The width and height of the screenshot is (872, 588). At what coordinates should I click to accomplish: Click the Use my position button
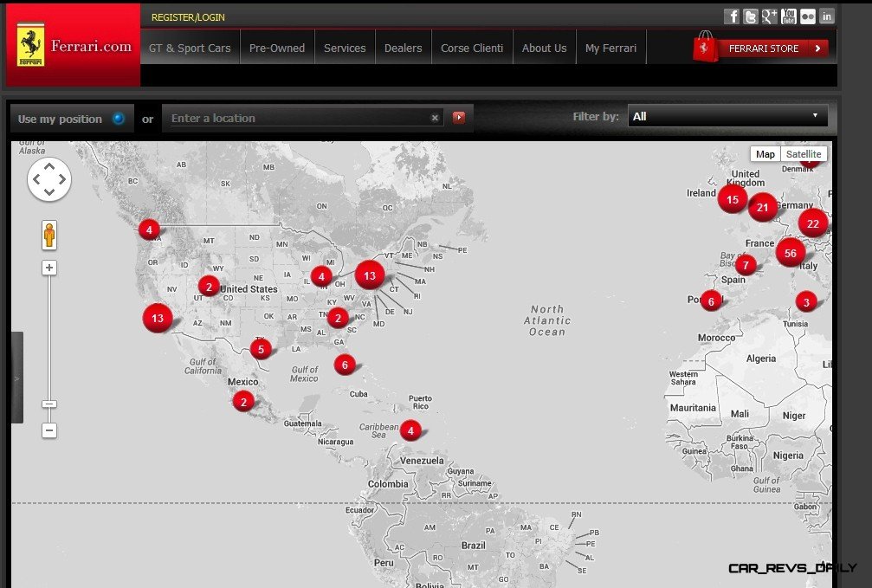[72, 119]
